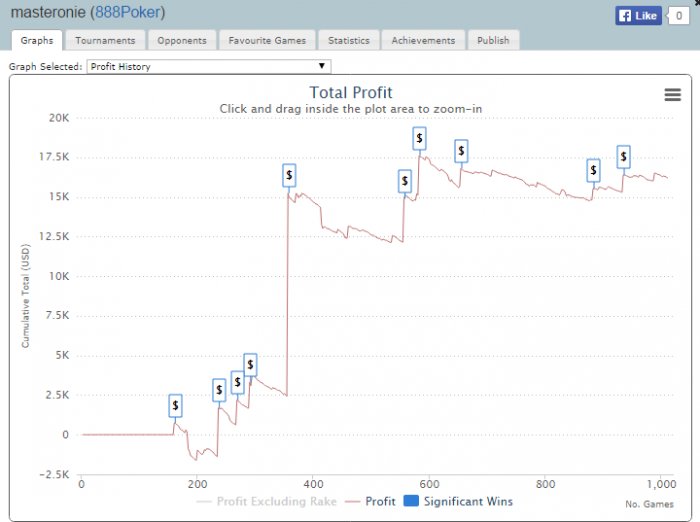This screenshot has height=522, width=700.
Task: Click the significant win marker near game 270
Action: tap(238, 382)
